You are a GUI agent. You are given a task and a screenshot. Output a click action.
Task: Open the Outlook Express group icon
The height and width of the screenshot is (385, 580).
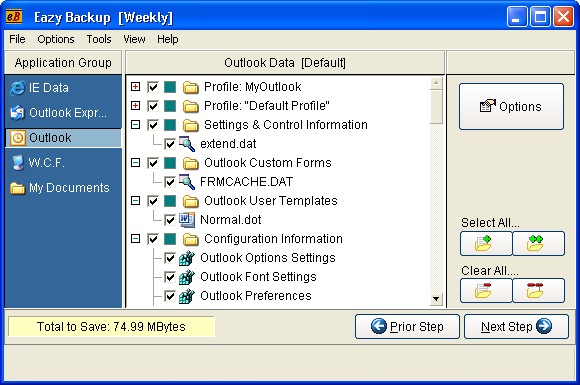coord(17,113)
